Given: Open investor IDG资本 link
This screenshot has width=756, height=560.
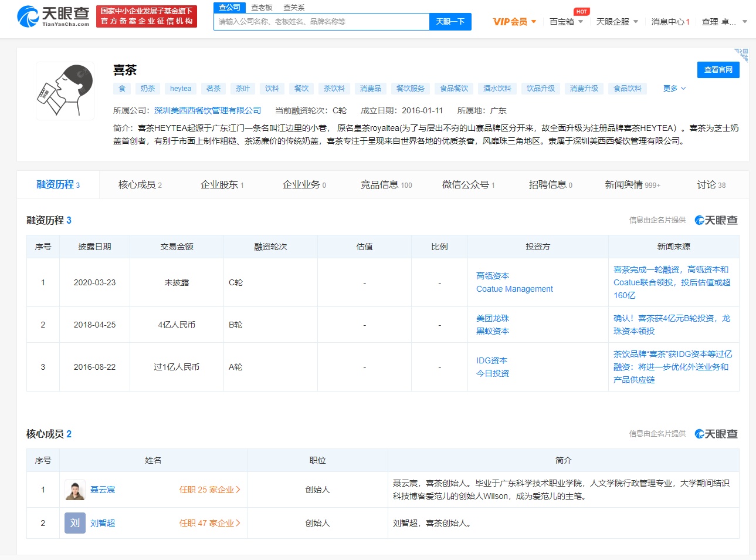Looking at the screenshot, I should pyautogui.click(x=491, y=360).
